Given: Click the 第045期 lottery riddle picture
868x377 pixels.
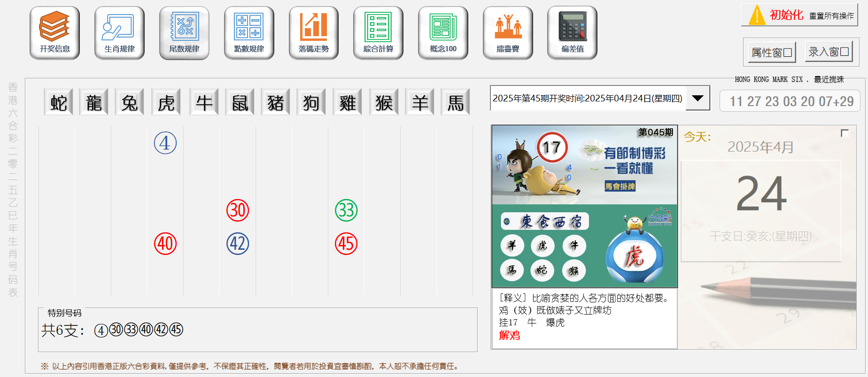Looking at the screenshot, I should [584, 206].
